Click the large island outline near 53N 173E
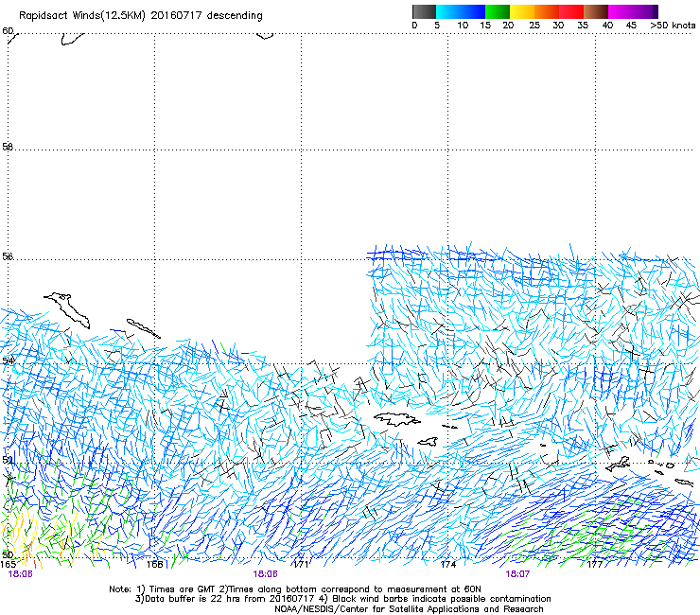The image size is (700, 615). pyautogui.click(x=397, y=419)
